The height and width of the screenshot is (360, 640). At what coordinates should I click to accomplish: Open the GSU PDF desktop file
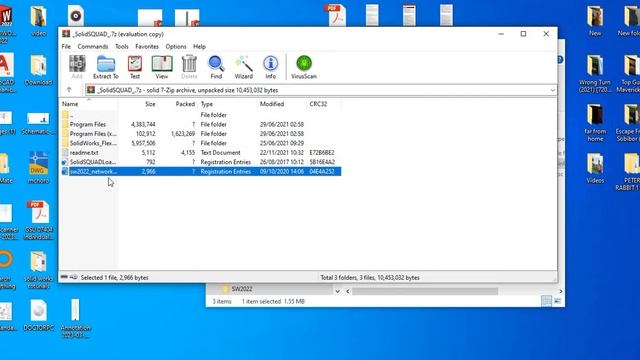tap(38, 220)
